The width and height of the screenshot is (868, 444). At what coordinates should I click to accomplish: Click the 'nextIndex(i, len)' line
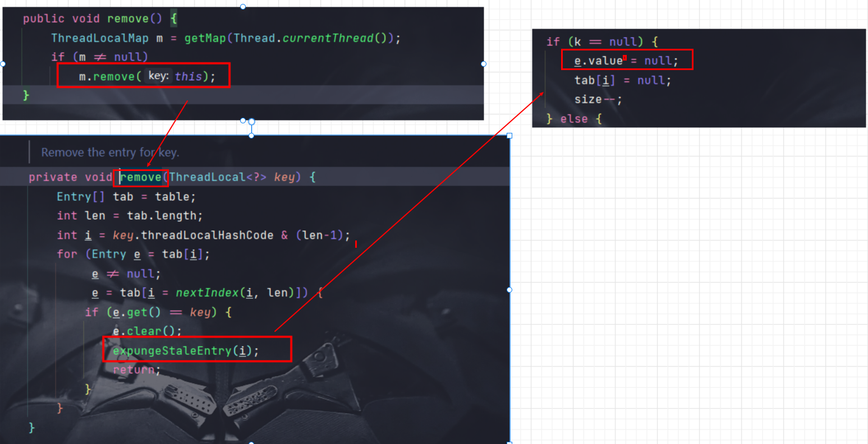208,293
